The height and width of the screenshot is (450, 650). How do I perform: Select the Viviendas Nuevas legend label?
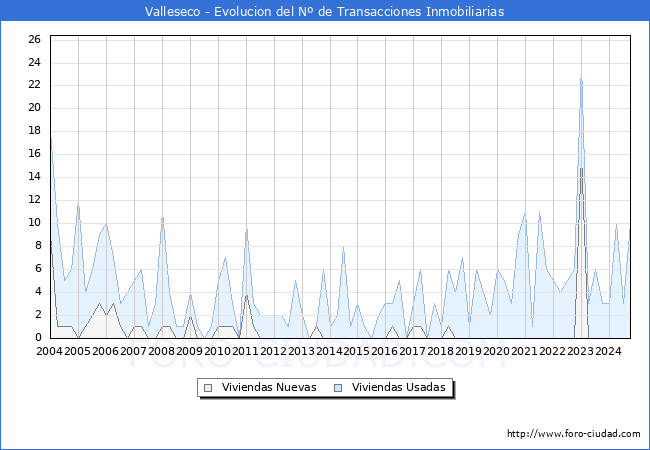click(269, 388)
